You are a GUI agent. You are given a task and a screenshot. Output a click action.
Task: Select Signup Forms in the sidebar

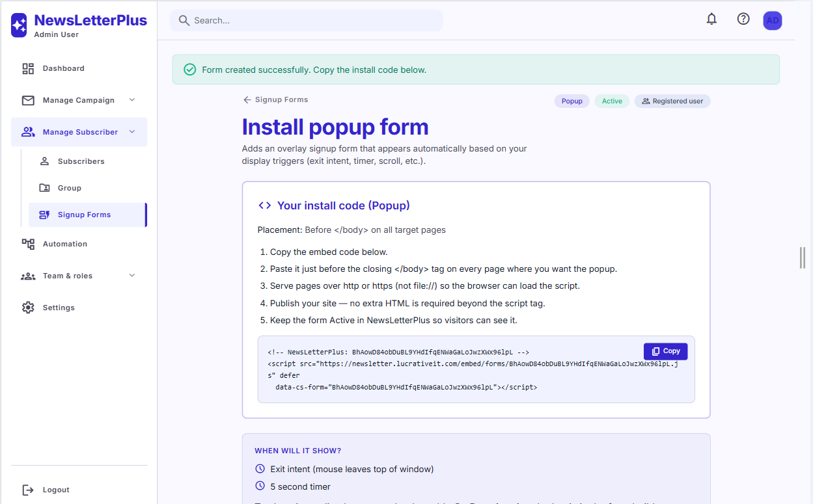coord(87,215)
